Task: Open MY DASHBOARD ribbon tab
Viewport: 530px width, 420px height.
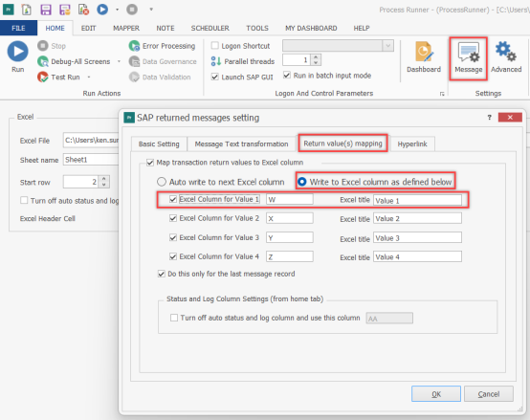Action: tap(311, 28)
